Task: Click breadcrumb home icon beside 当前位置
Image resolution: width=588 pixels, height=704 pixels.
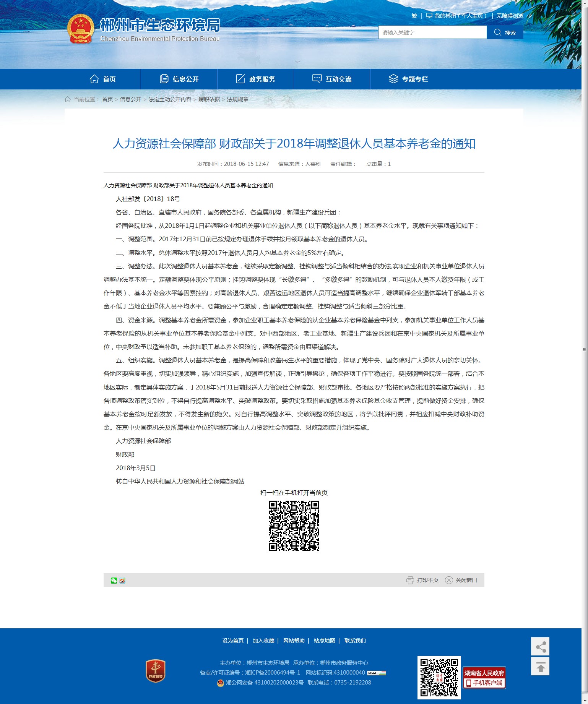Action: coord(68,99)
